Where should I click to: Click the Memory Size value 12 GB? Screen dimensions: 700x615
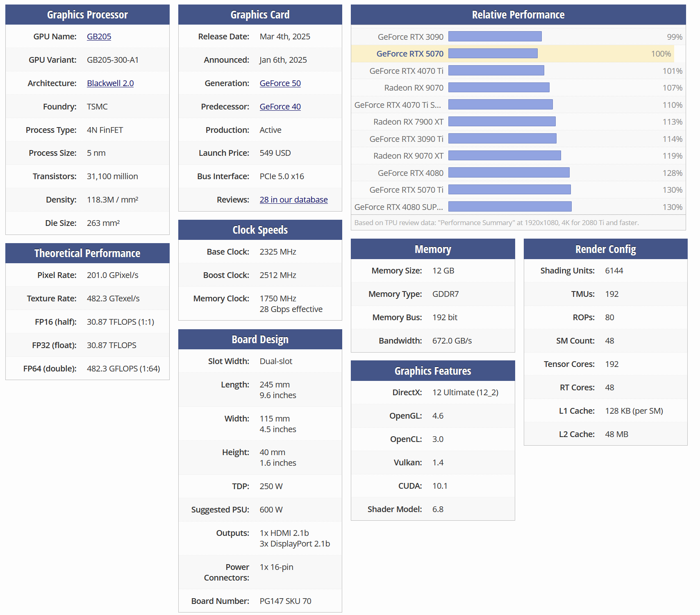pyautogui.click(x=443, y=271)
